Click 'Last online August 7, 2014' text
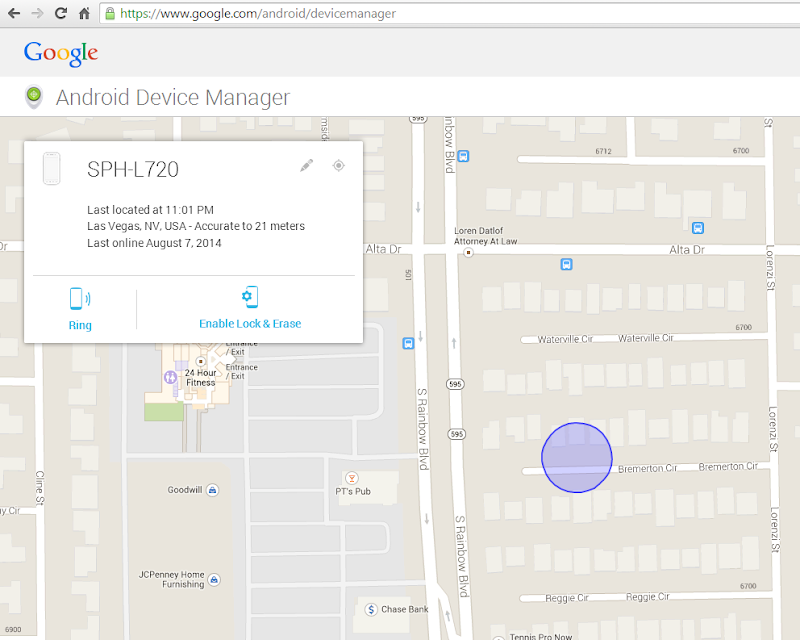The width and height of the screenshot is (800, 640). point(154,243)
